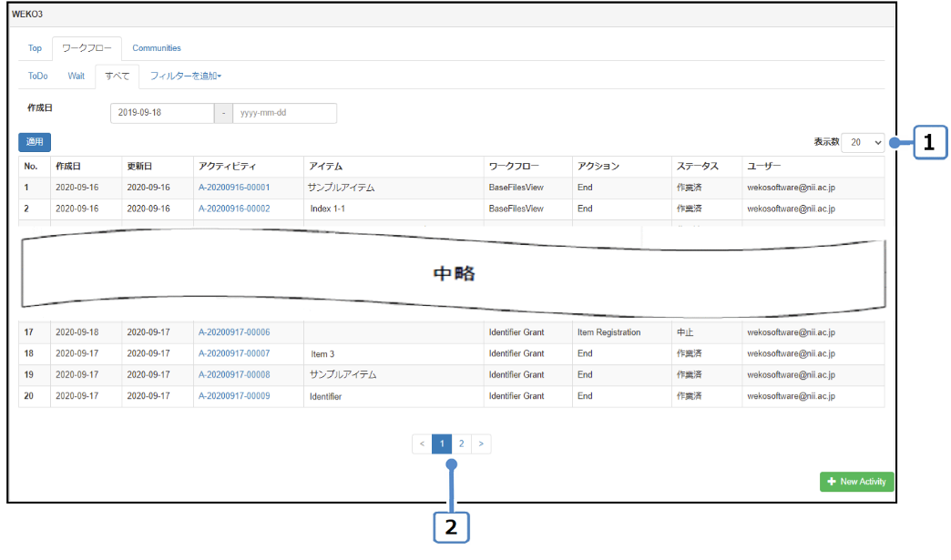Viewport: 951px width, 560px height.
Task: Open activity A-20200917-00006 link
Action: (x=234, y=332)
